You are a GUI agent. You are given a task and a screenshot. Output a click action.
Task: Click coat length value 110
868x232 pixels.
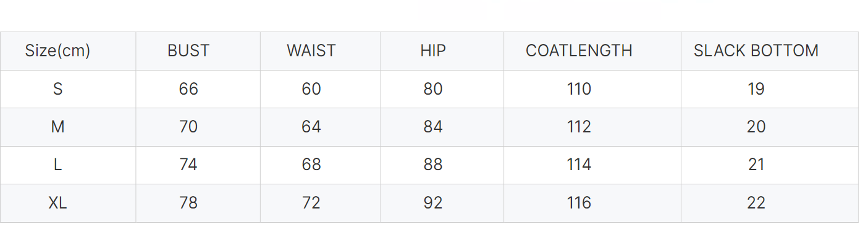point(579,89)
